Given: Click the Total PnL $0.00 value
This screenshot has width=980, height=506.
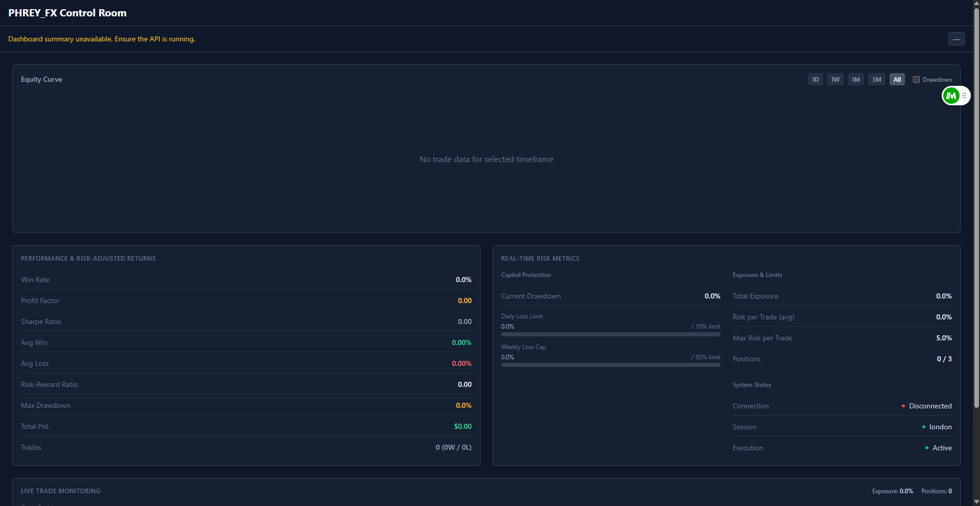Looking at the screenshot, I should point(463,426).
